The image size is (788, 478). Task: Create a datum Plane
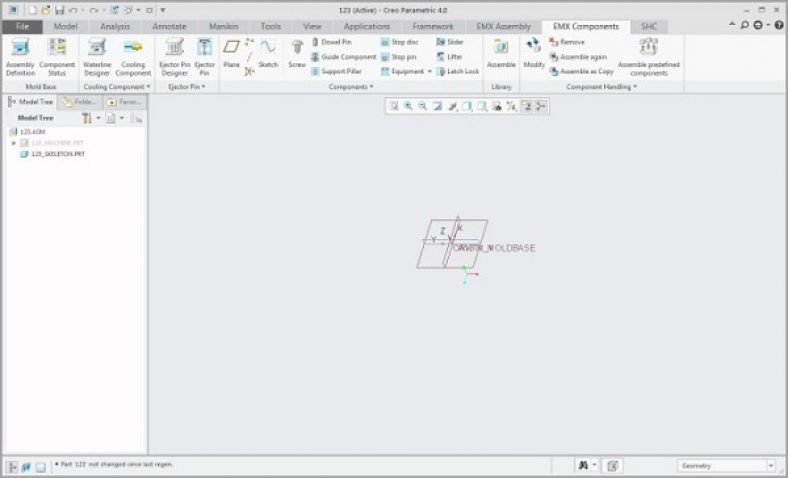tap(231, 54)
